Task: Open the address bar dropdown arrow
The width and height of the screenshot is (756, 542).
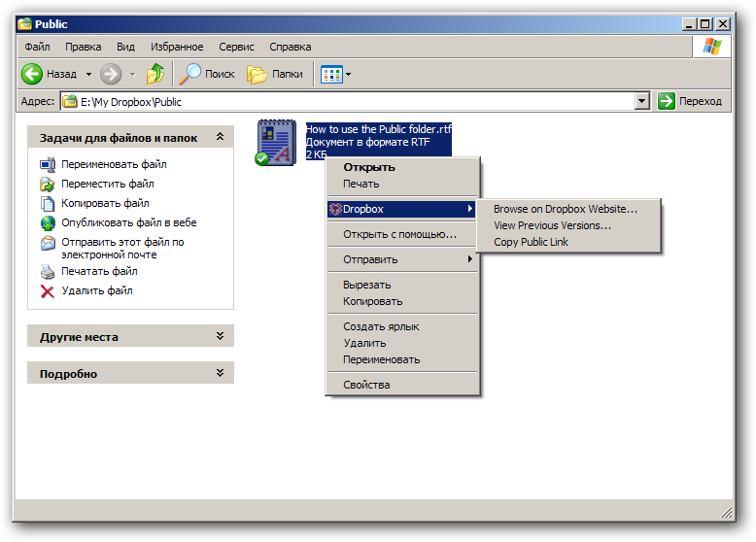Action: coord(641,101)
